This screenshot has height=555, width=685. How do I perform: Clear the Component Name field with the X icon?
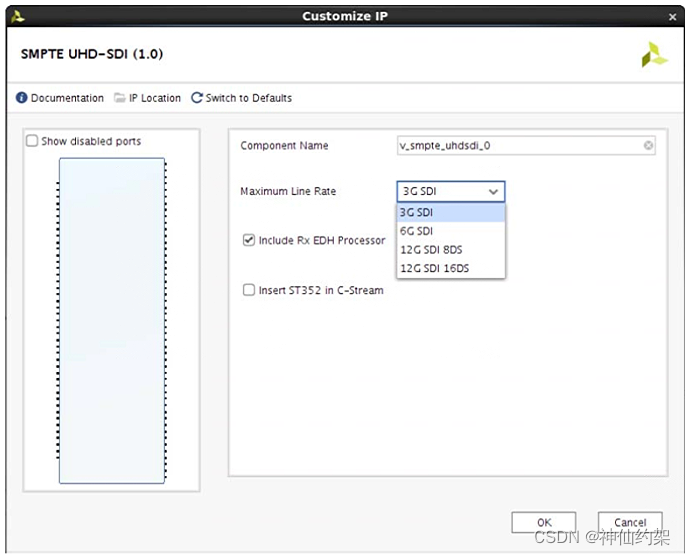648,146
